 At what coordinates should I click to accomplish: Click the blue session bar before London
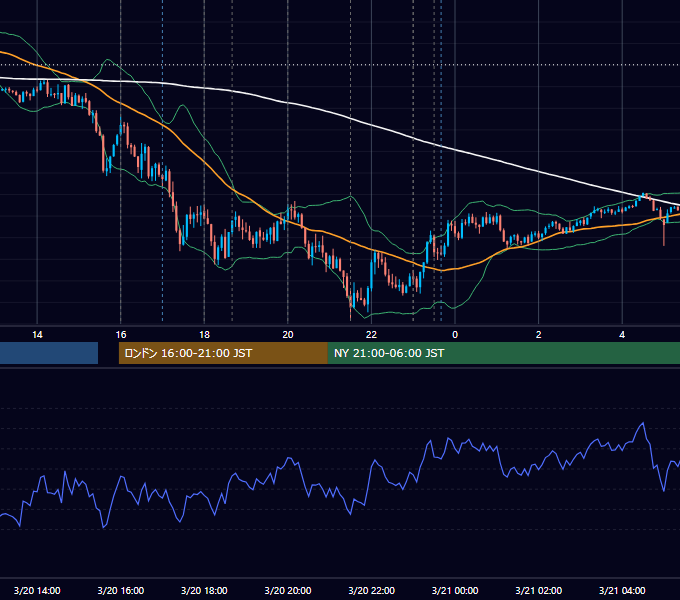49,353
